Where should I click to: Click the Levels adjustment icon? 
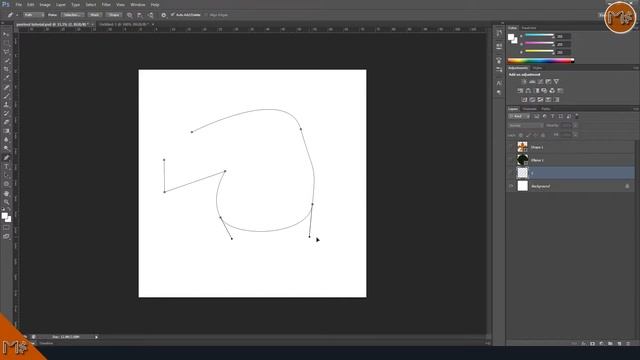[532, 82]
